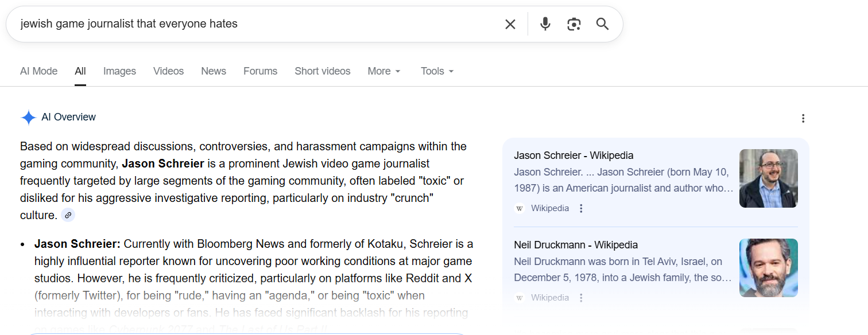Open search by image camera icon
The height and width of the screenshot is (335, 868).
pyautogui.click(x=574, y=24)
